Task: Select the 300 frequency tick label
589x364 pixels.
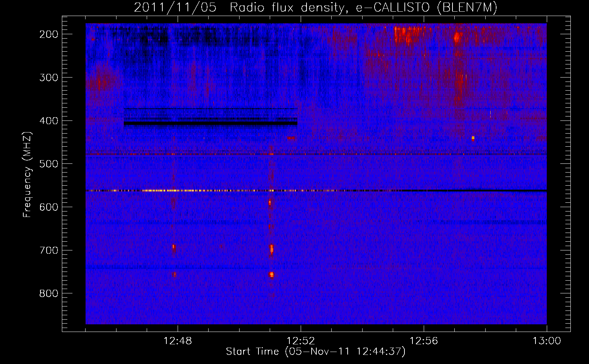Action: coord(49,78)
